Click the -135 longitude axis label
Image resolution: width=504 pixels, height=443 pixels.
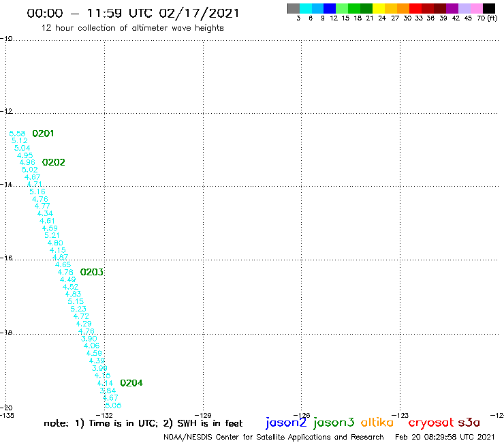click(7, 415)
